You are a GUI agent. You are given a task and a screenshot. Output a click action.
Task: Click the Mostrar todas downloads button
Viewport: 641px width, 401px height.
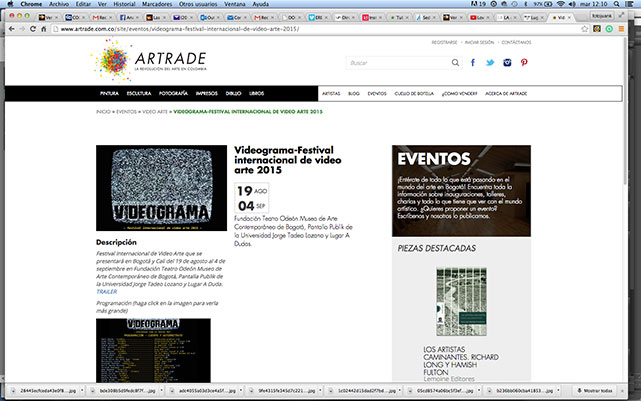pyautogui.click(x=604, y=393)
